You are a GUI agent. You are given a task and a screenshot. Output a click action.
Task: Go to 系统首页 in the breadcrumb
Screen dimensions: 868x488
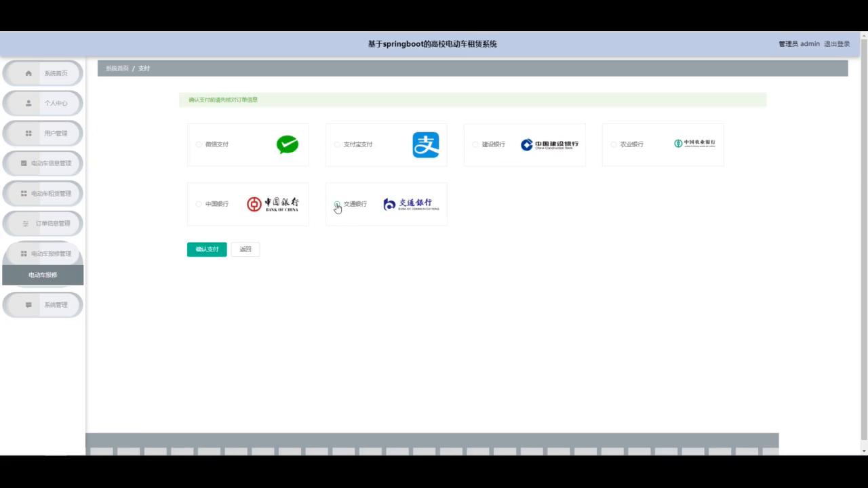click(x=117, y=68)
